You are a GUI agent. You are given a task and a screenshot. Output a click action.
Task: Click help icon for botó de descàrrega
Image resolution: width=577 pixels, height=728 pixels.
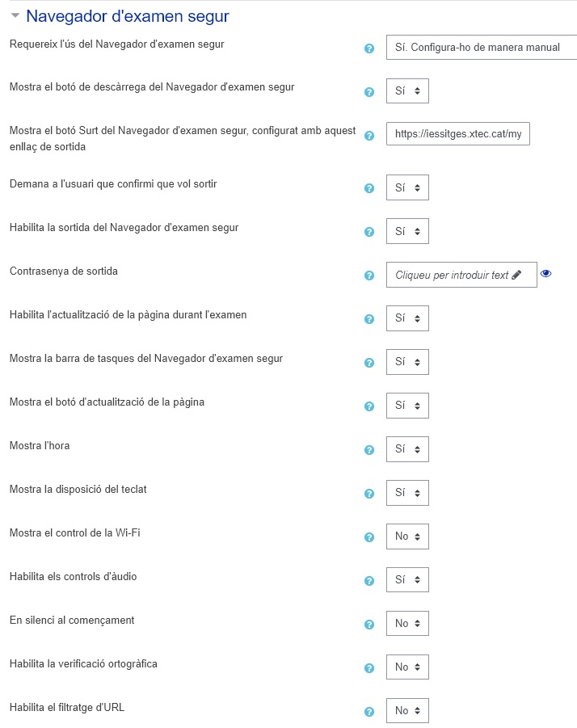click(369, 92)
